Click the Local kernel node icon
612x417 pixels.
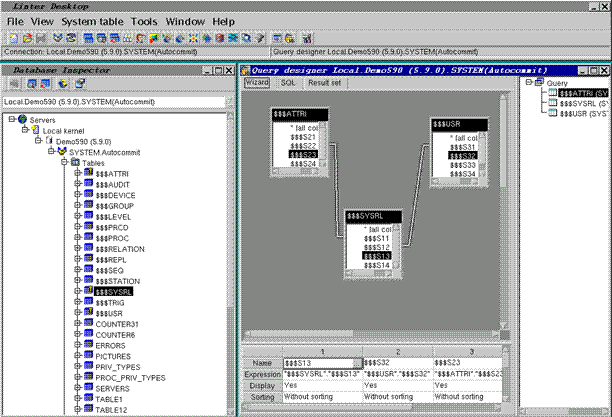tap(36, 131)
